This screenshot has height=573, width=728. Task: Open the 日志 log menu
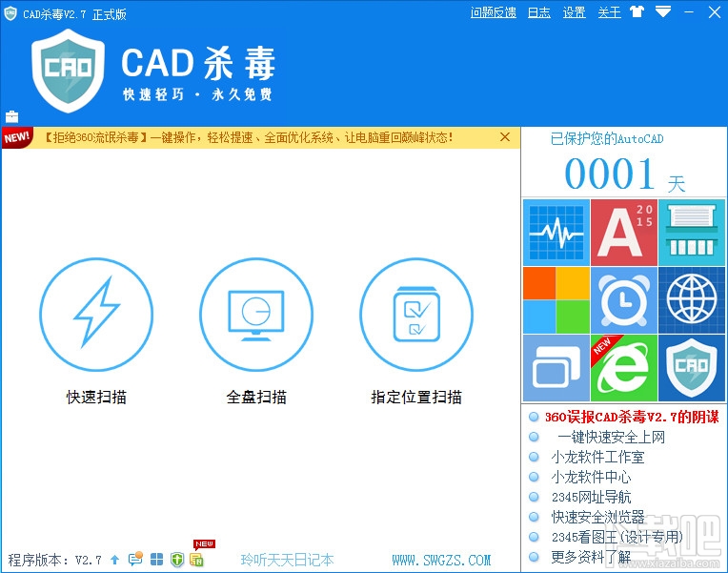pyautogui.click(x=539, y=12)
